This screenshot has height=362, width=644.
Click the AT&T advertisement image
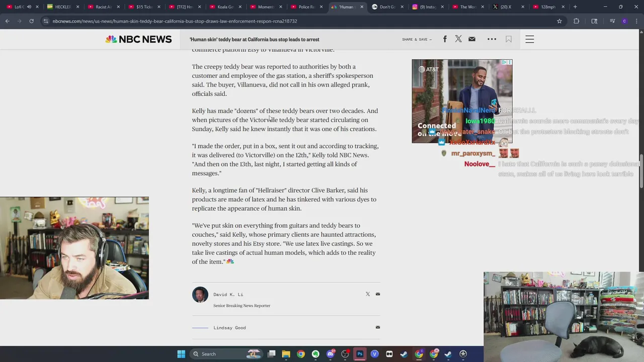462,101
